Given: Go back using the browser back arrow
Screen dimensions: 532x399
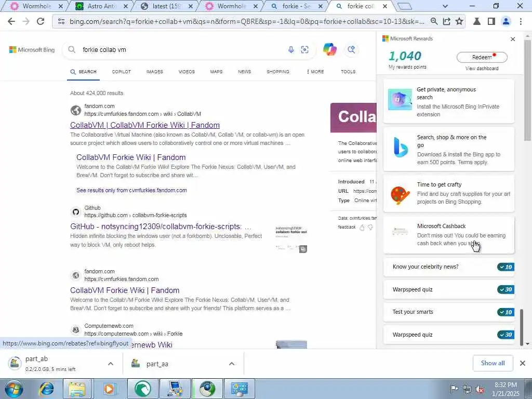Looking at the screenshot, I should tap(11, 21).
